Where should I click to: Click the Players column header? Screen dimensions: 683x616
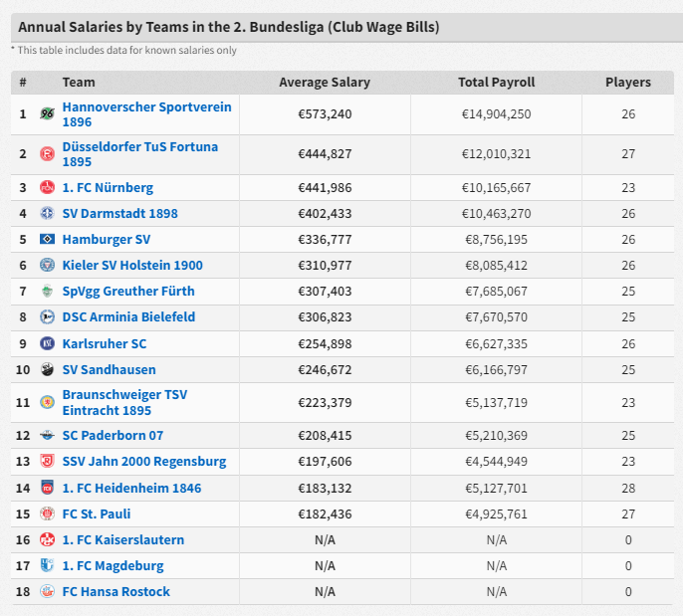[628, 83]
